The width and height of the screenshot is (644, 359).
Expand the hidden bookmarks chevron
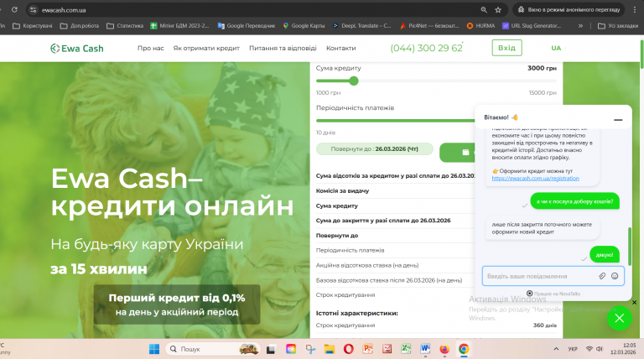580,26
